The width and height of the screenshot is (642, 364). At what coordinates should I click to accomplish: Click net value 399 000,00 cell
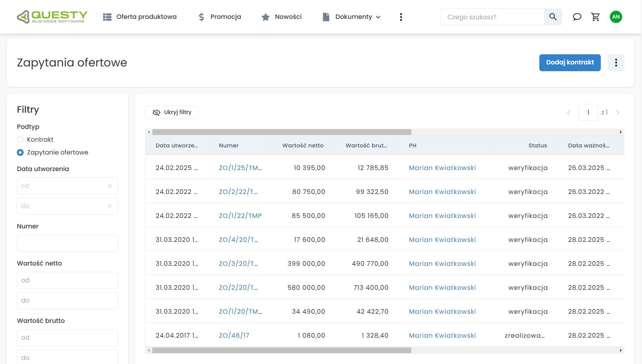[306, 263]
